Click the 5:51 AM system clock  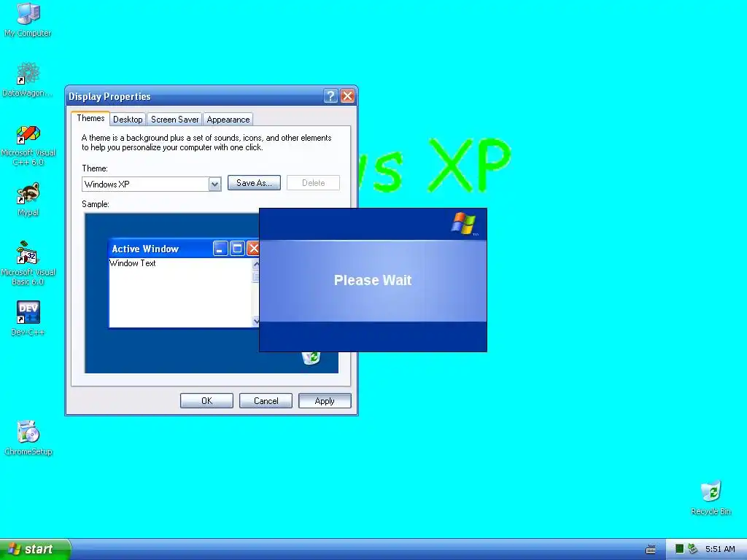720,549
